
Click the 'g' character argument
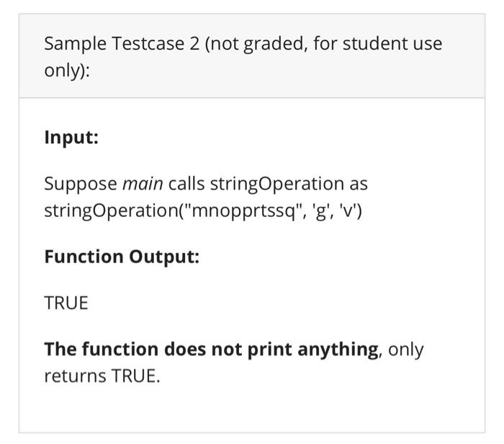321,211
